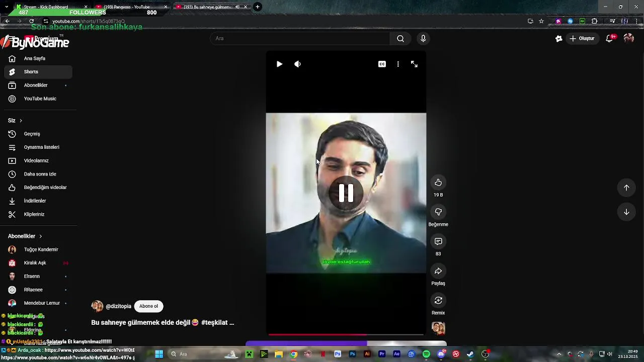This screenshot has height=362, width=644.
Task: Submit search with magnifier button
Action: click(x=400, y=38)
